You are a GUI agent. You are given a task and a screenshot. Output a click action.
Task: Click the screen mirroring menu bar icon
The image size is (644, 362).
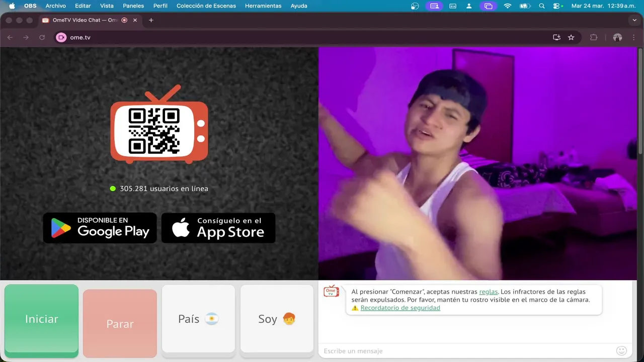point(488,6)
